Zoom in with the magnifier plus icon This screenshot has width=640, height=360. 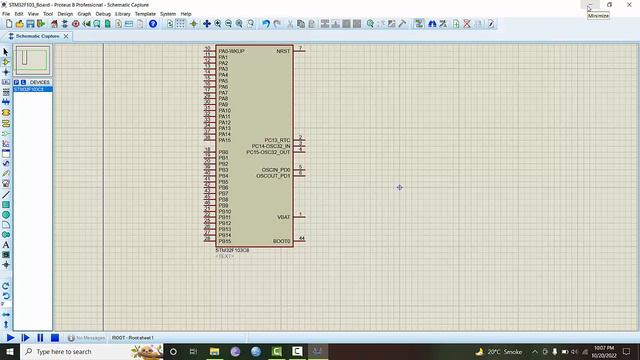click(218, 24)
